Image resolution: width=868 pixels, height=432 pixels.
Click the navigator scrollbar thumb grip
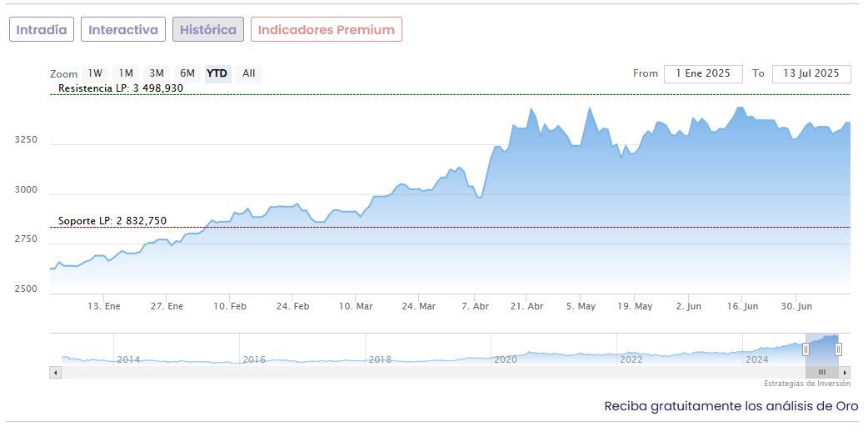821,372
